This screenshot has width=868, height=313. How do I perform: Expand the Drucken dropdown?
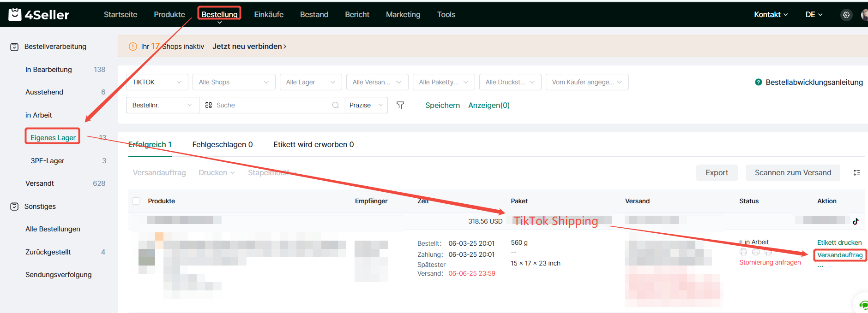(x=217, y=173)
